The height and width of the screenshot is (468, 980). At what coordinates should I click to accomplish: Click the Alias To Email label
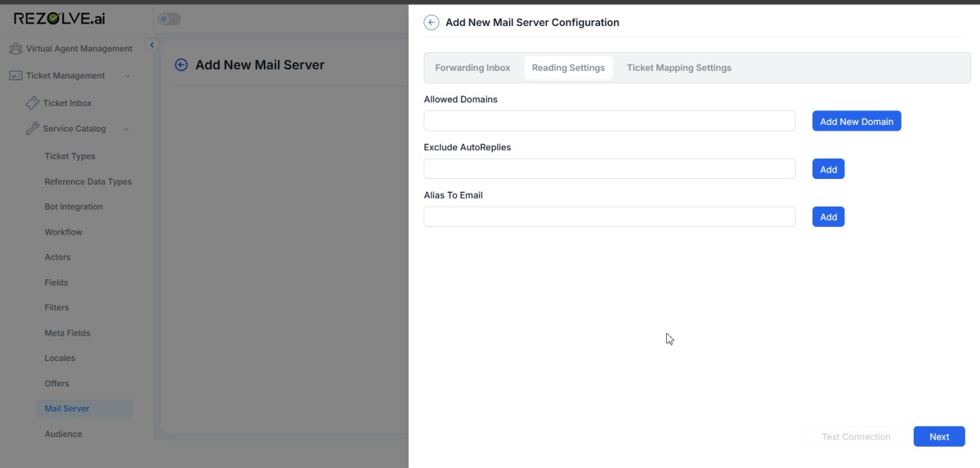(x=453, y=195)
